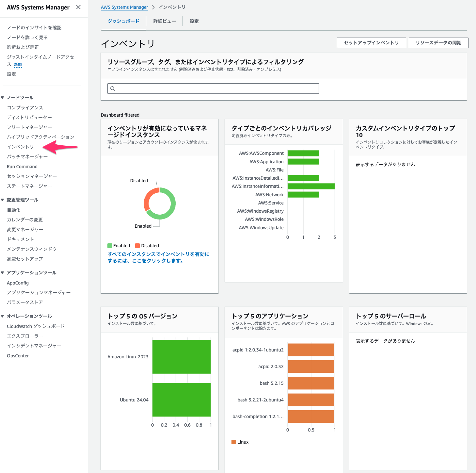
Task: Click the acpid 2.0.32 application bar
Action: pyautogui.click(x=311, y=367)
